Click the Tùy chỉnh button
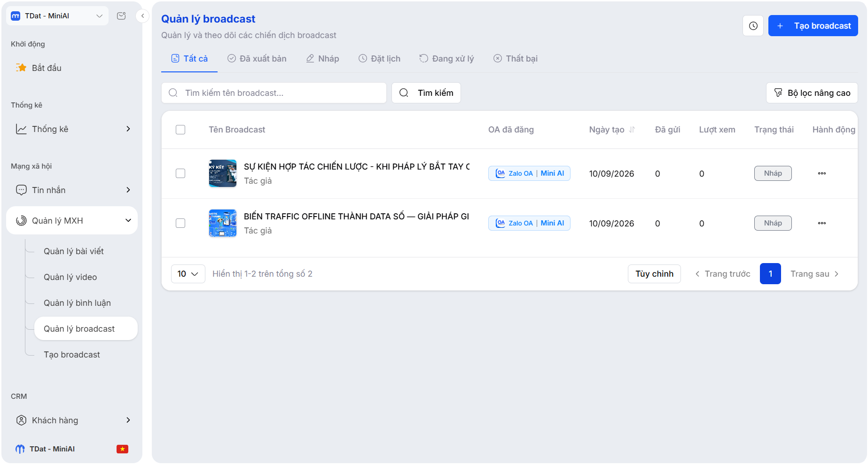 (x=654, y=274)
